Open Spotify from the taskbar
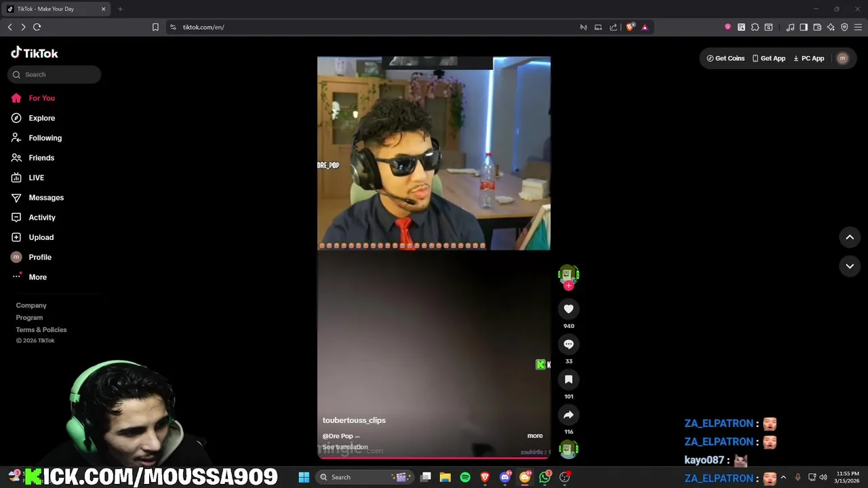Screen dimensions: 868x488 [465, 477]
